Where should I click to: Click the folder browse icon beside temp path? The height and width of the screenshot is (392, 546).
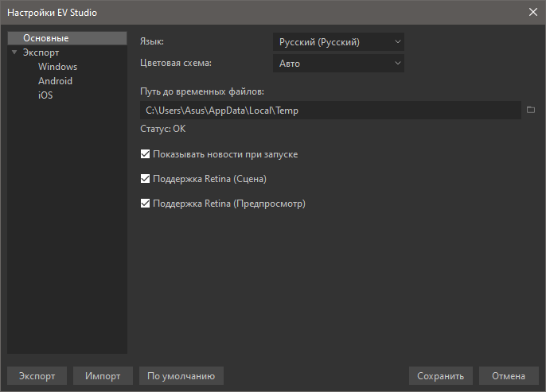click(531, 111)
